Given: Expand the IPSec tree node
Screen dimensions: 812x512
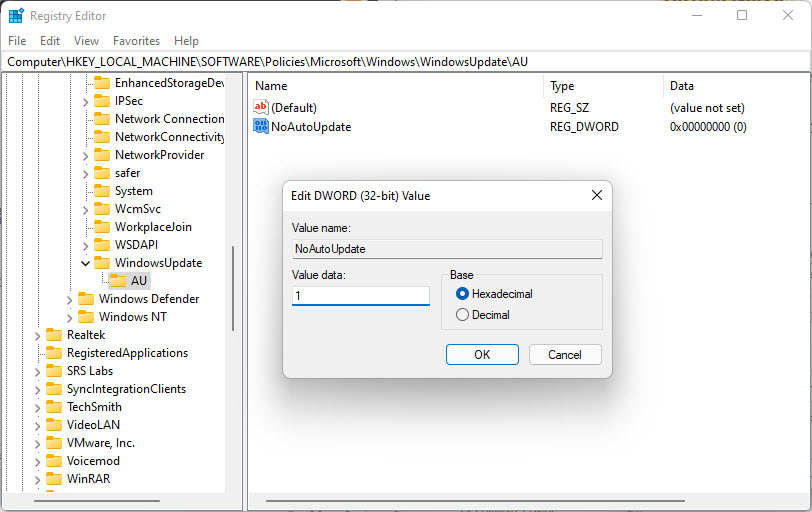Looking at the screenshot, I should coord(85,102).
